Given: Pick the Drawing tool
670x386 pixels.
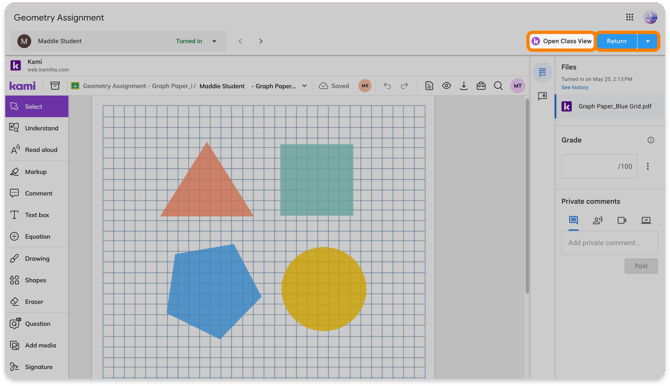Looking at the screenshot, I should pos(36,258).
